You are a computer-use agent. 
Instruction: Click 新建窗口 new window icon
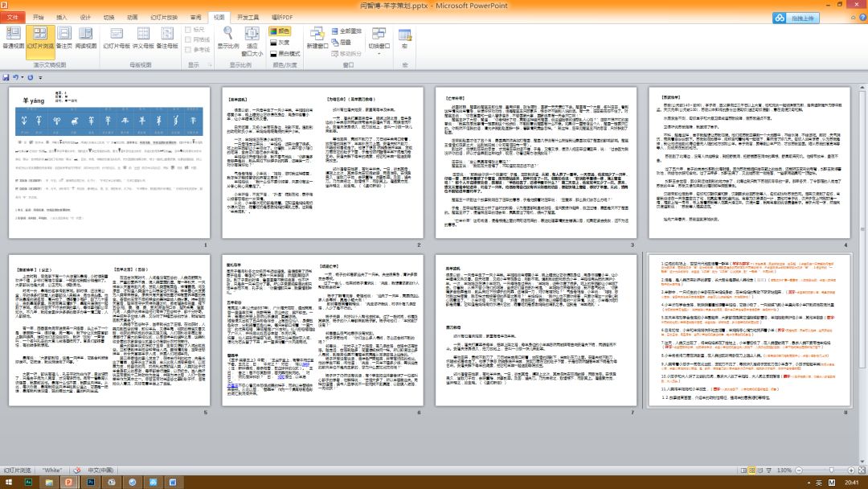[314, 38]
